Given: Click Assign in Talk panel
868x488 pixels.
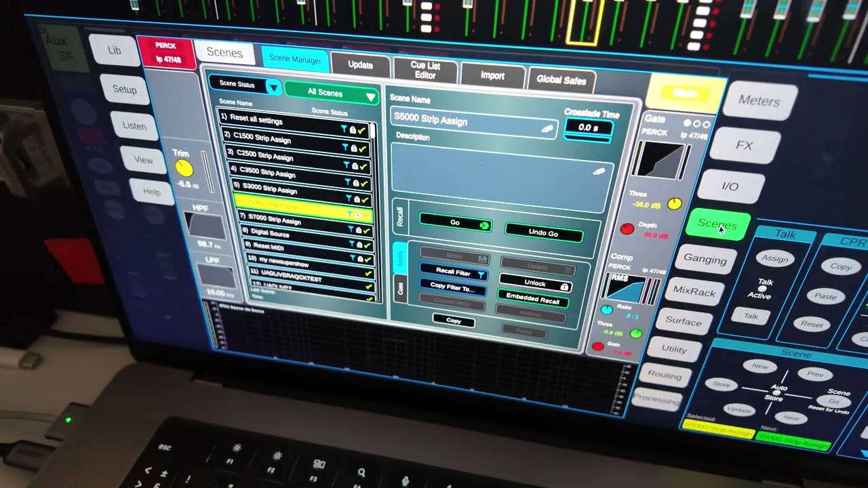Looking at the screenshot, I should (x=774, y=259).
